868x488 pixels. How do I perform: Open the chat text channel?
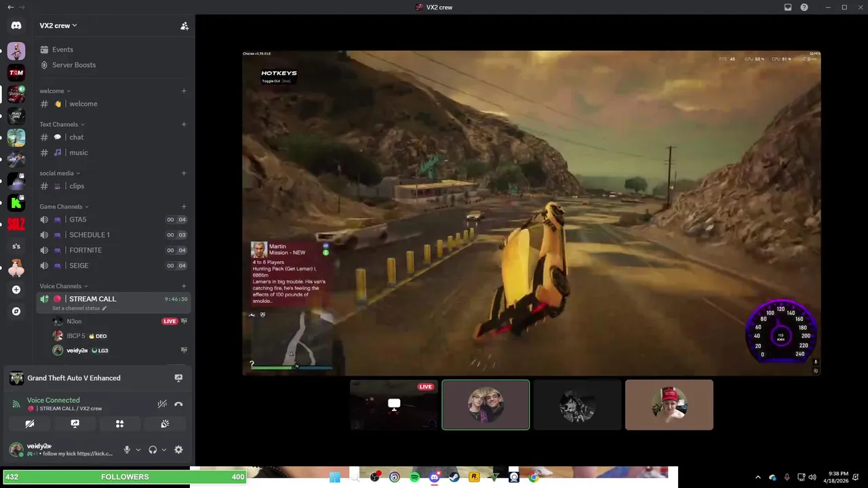(x=113, y=137)
